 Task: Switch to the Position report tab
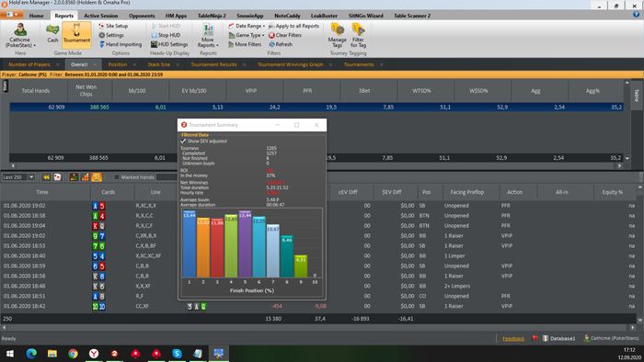point(118,64)
